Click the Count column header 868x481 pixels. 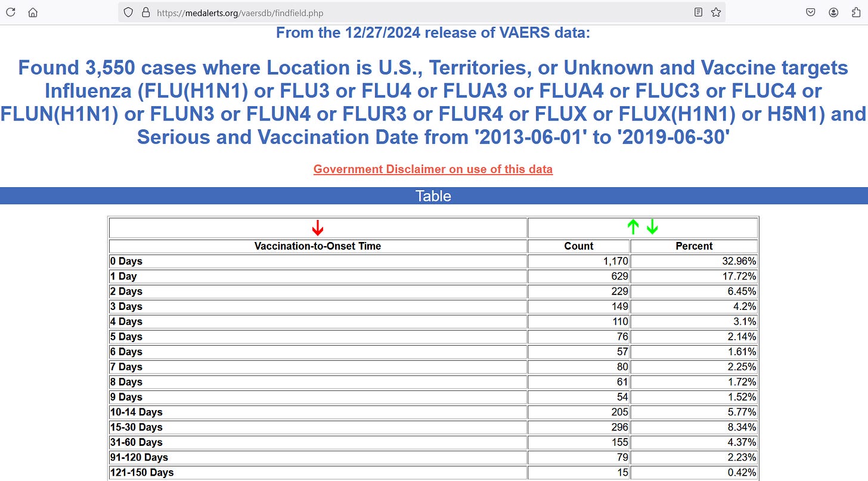click(579, 246)
